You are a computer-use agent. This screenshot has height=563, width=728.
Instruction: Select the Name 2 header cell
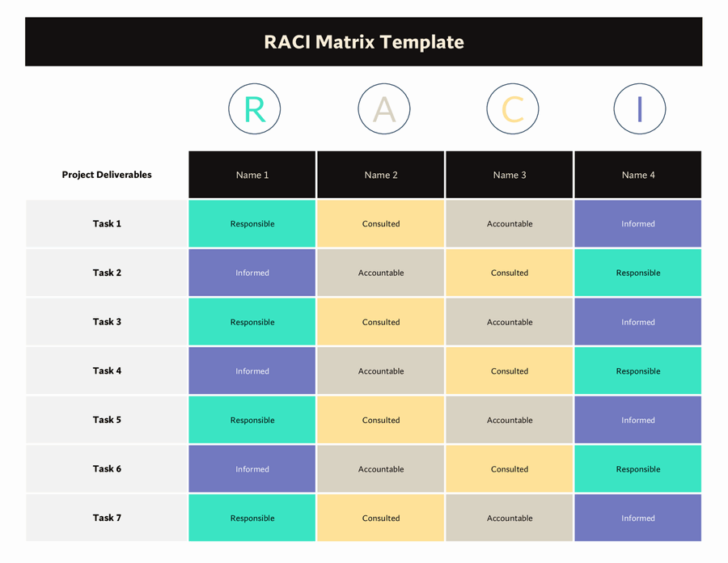coord(381,174)
